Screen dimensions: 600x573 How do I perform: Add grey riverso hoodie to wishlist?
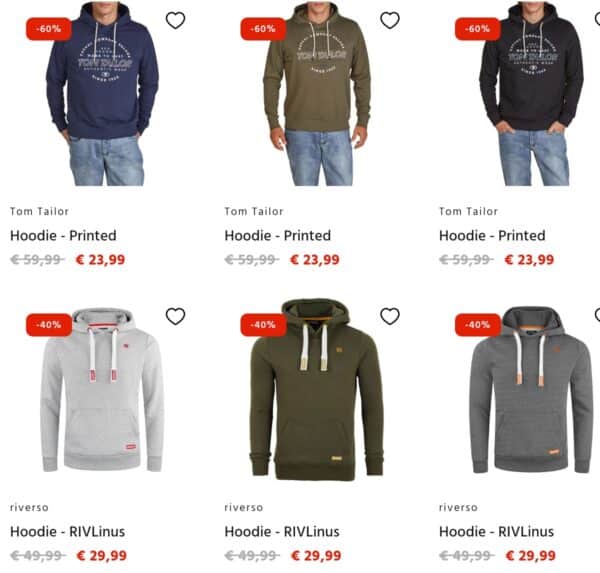(x=176, y=316)
